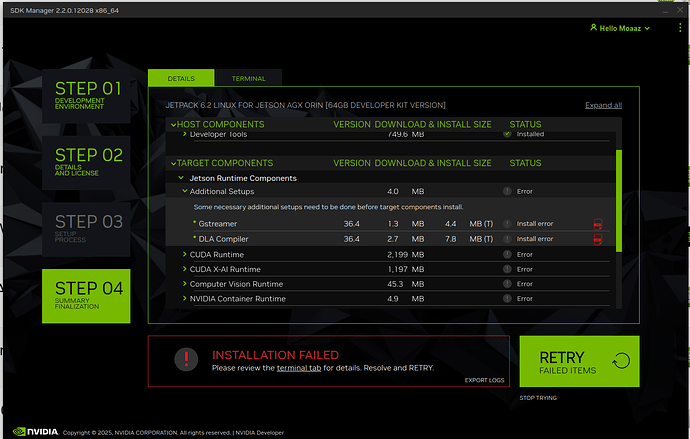
Task: Collapse the Additional Setups row
Action: (x=185, y=191)
